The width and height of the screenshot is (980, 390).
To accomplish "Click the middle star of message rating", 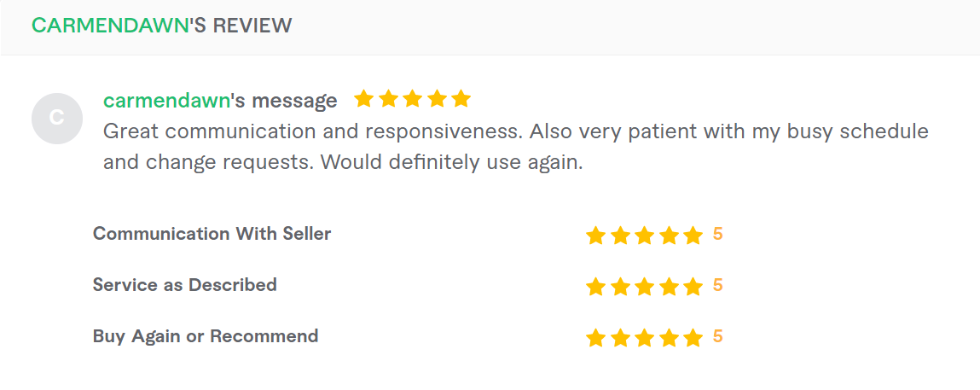I will 412,99.
